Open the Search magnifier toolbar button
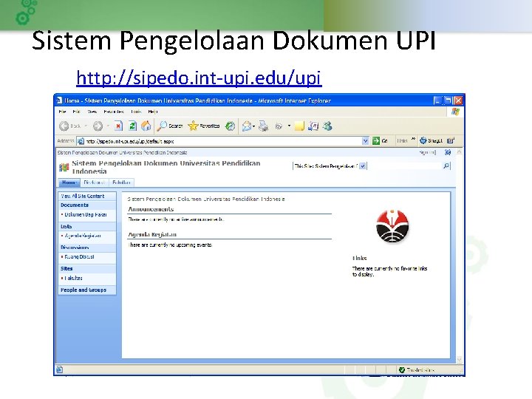 point(170,126)
